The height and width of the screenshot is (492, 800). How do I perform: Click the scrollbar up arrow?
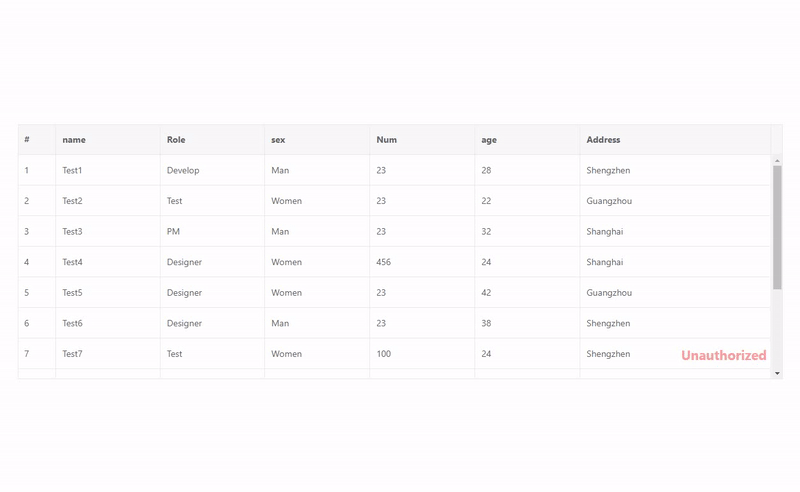pos(777,161)
